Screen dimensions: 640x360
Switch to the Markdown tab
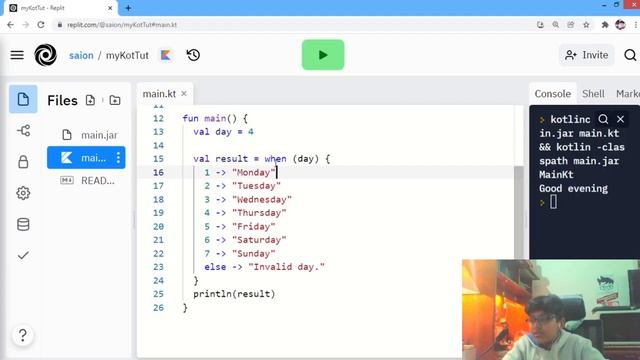pyautogui.click(x=628, y=94)
